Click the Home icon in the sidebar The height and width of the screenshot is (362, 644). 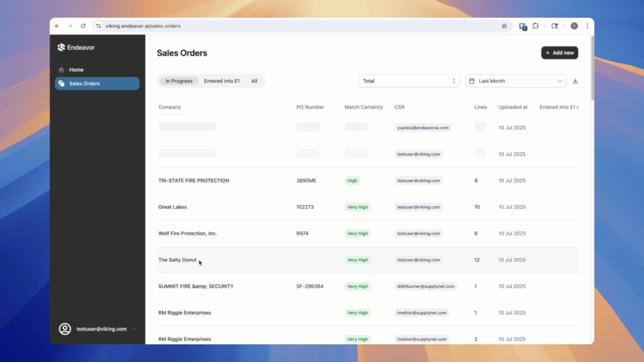[x=61, y=70]
